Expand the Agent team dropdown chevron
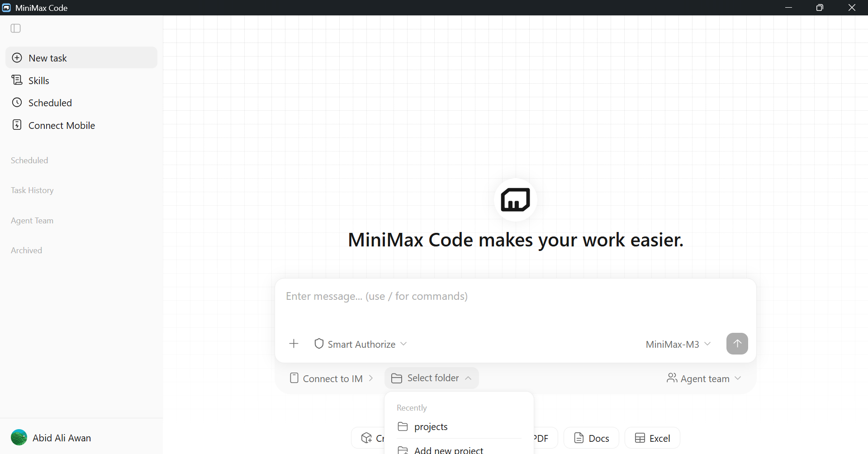The height and width of the screenshot is (454, 868). 738,378
